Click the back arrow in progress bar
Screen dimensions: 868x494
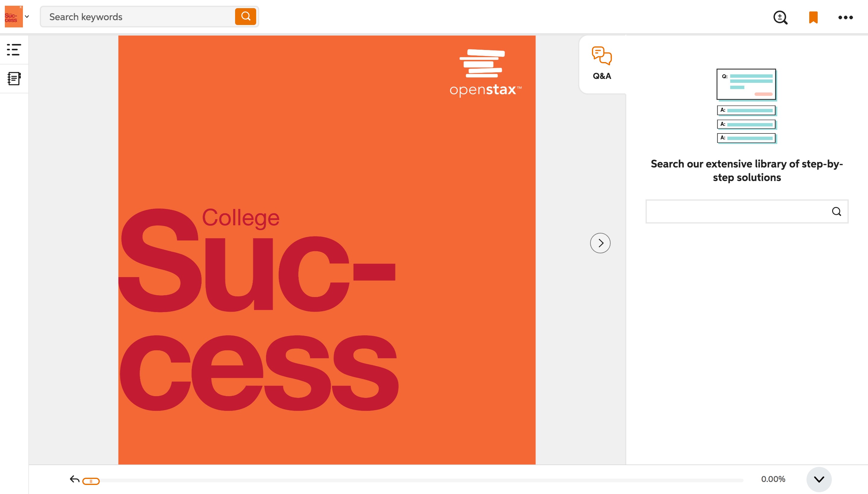click(x=74, y=479)
